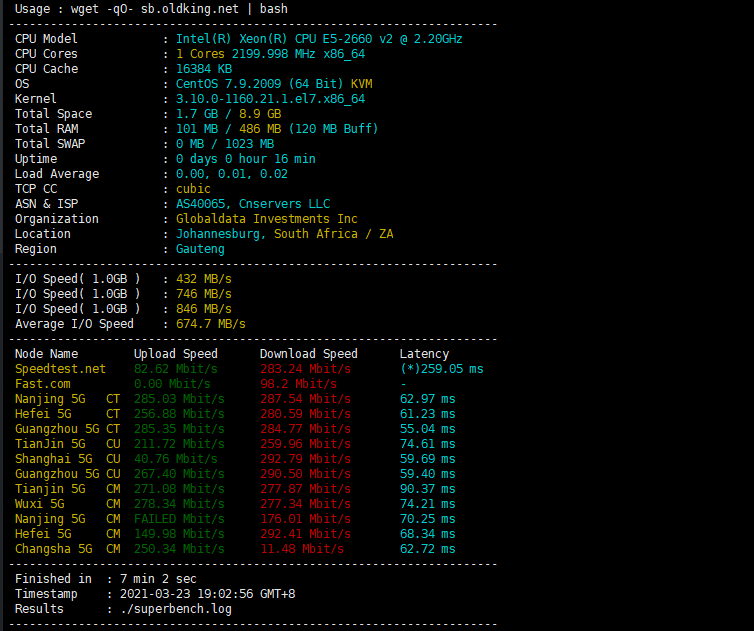Click the Speedtest.net node name
The width and height of the screenshot is (754, 631).
60,369
